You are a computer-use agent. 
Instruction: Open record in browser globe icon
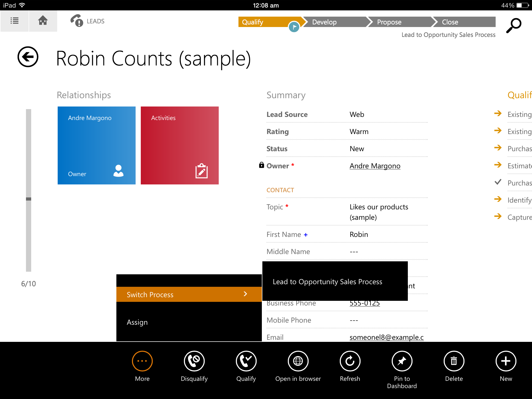point(298,361)
